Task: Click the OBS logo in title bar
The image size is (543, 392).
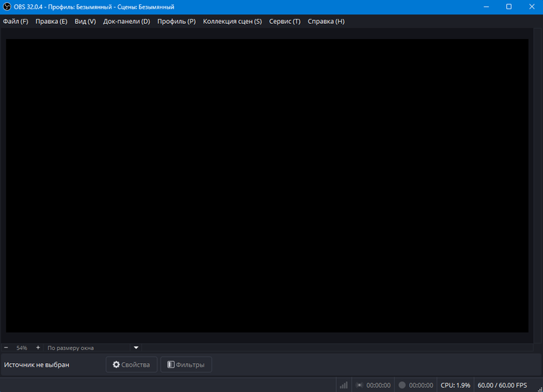Action: 7,7
